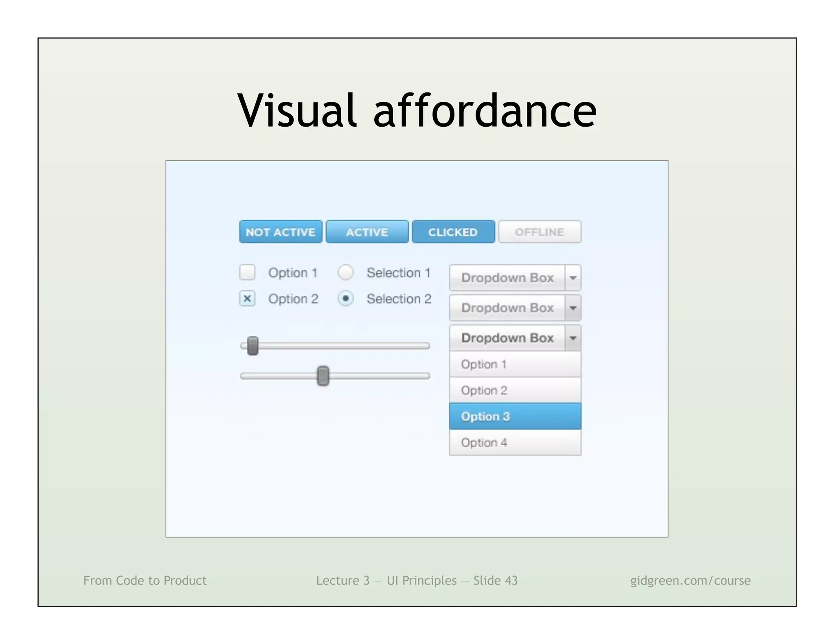The height and width of the screenshot is (644, 834).
Task: Click the From Code to Product footer text
Action: tap(145, 580)
